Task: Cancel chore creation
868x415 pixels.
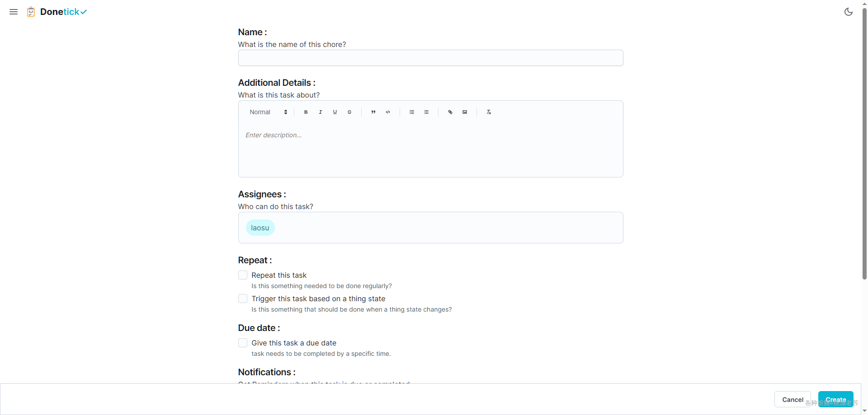Action: 793,400
